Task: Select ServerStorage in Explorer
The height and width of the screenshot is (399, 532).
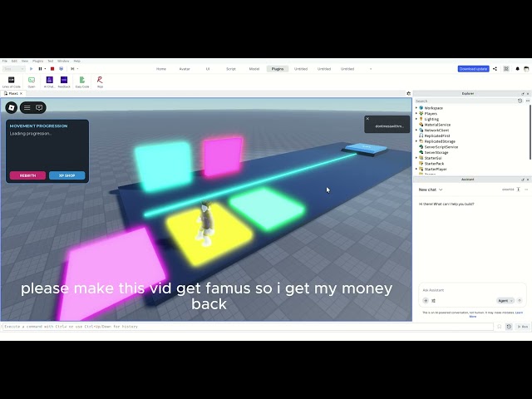Action: coord(436,152)
